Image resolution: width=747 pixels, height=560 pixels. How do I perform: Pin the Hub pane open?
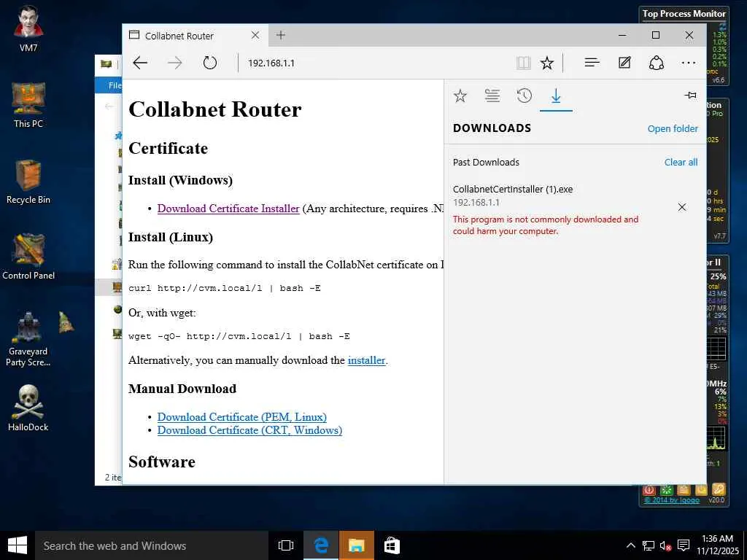pyautogui.click(x=690, y=96)
